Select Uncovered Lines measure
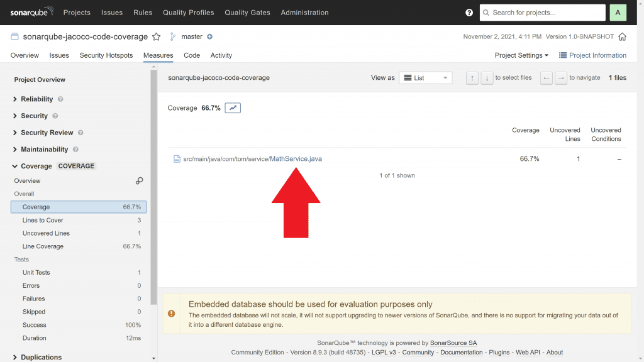The image size is (644, 362). [46, 233]
